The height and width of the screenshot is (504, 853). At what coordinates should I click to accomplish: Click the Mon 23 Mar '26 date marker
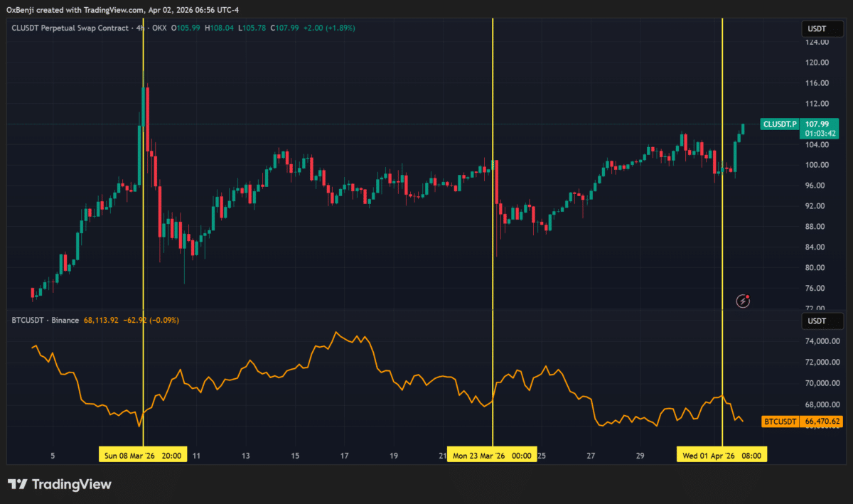point(492,455)
